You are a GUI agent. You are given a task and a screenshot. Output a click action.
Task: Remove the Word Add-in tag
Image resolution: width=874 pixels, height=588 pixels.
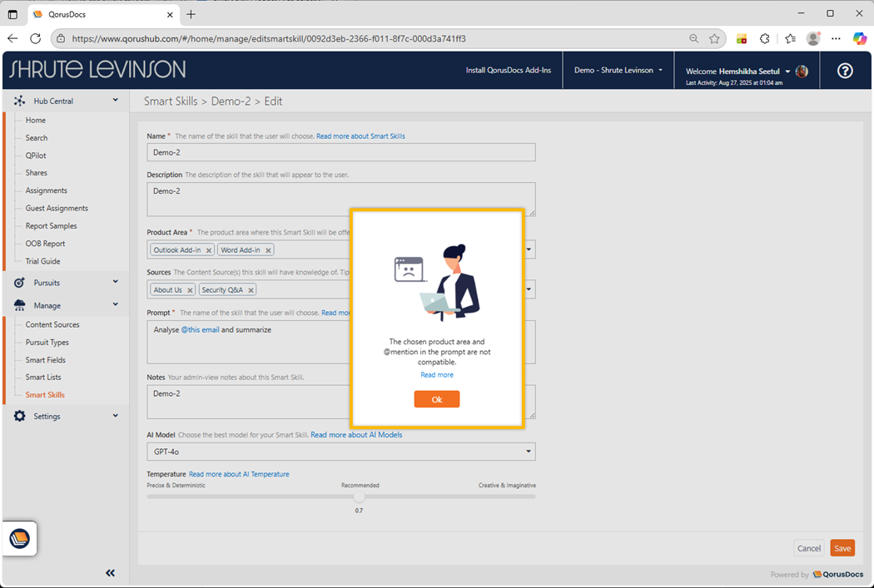click(268, 250)
